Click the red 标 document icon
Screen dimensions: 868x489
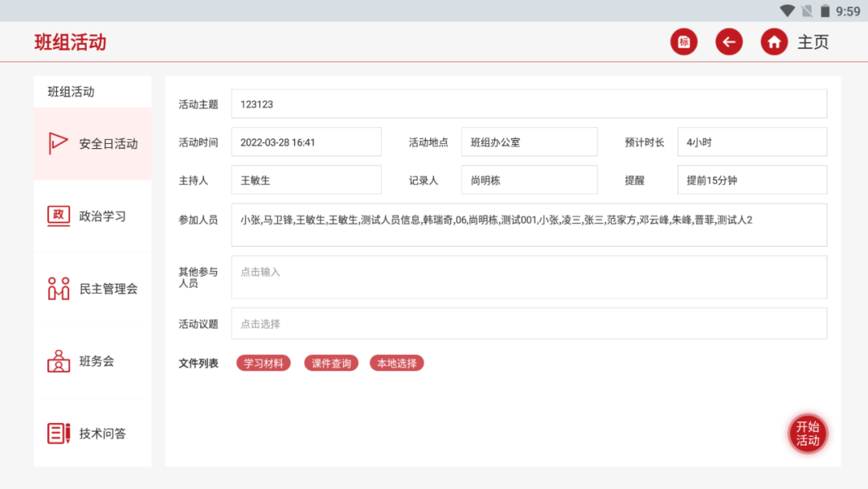click(684, 42)
